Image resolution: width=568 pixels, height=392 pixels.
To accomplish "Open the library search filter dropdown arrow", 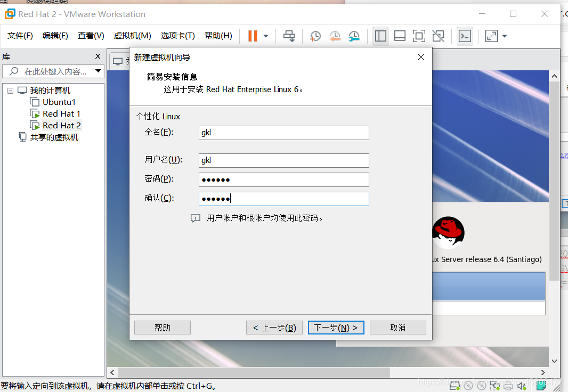I will pos(98,71).
